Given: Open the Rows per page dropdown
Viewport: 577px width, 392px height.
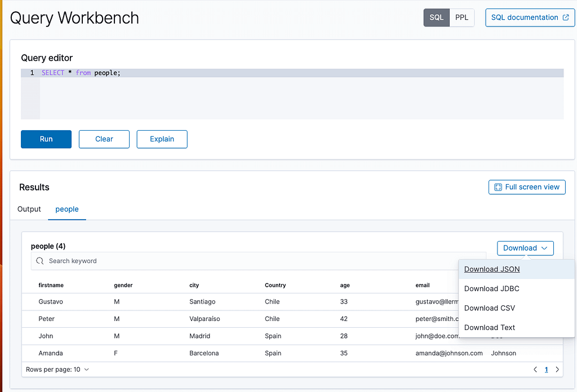Looking at the screenshot, I should (x=57, y=369).
